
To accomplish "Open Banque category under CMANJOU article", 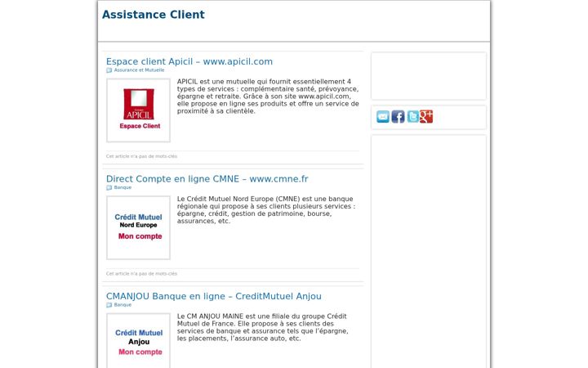I will tap(122, 305).
